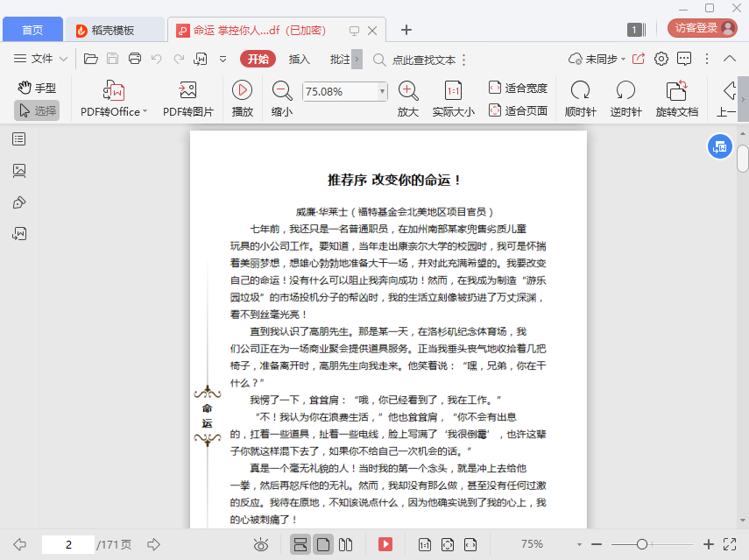This screenshot has width=749, height=560.
Task: Switch to the 插入 ribbon tab
Action: (x=300, y=60)
